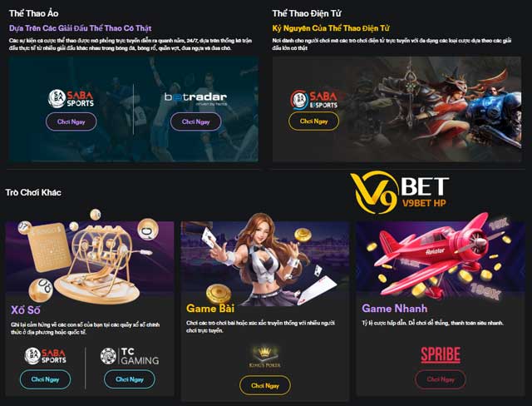Click the Spribe logo

tap(441, 354)
